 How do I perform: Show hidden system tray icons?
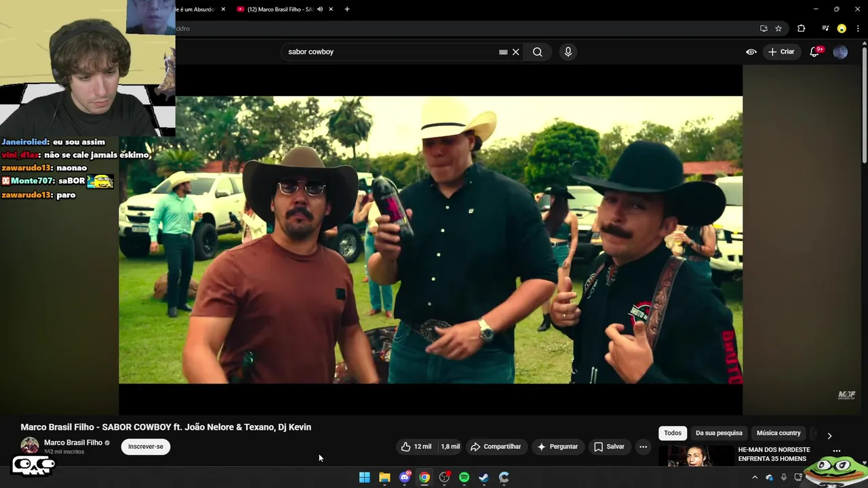755,477
